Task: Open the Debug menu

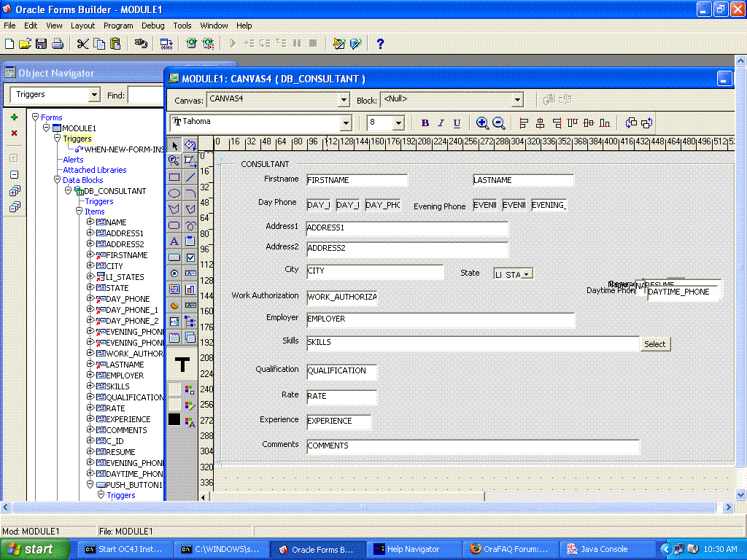Action: pos(153,26)
